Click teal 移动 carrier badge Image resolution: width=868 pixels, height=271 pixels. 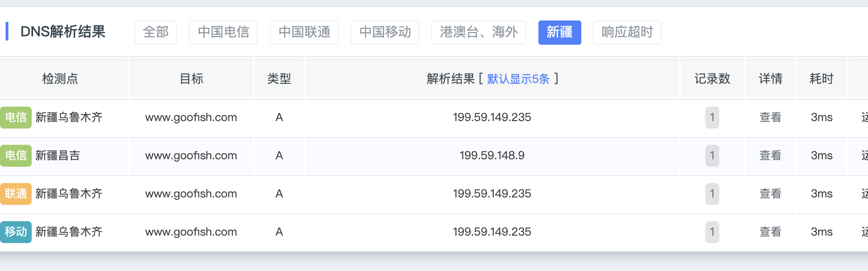(16, 232)
